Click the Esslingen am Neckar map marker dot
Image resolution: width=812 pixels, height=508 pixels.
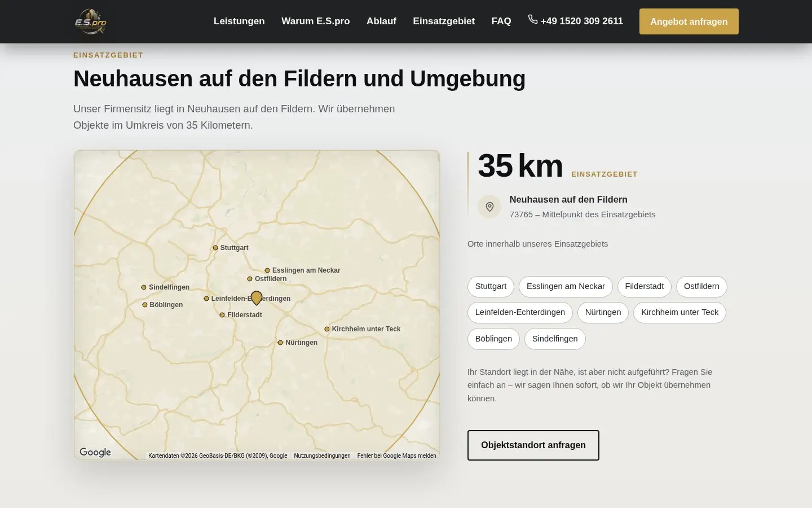point(267,270)
